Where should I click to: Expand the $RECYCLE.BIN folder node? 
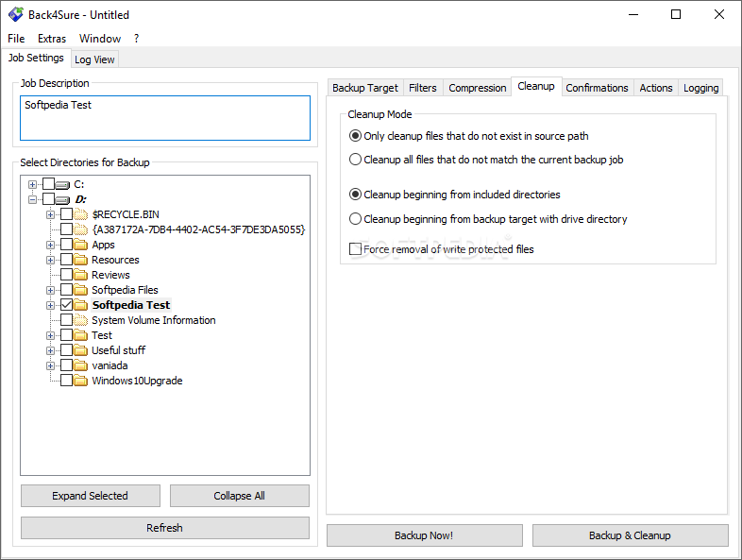click(50, 215)
